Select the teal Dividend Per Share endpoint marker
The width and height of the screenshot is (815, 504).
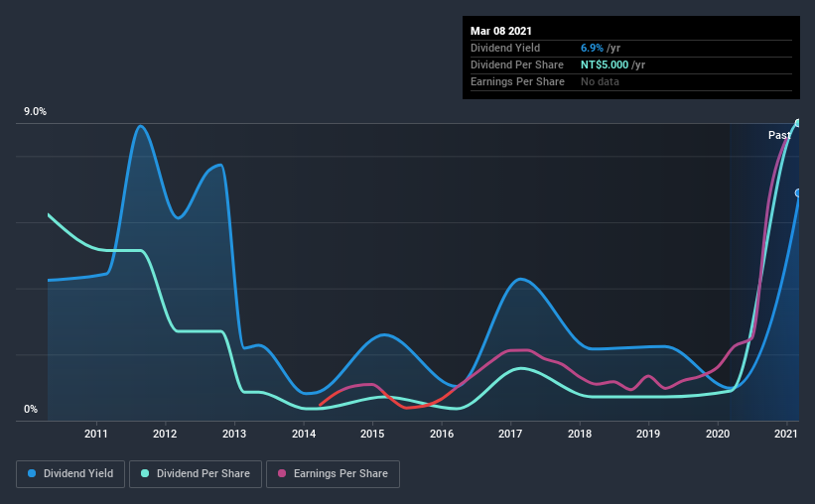tap(798, 123)
